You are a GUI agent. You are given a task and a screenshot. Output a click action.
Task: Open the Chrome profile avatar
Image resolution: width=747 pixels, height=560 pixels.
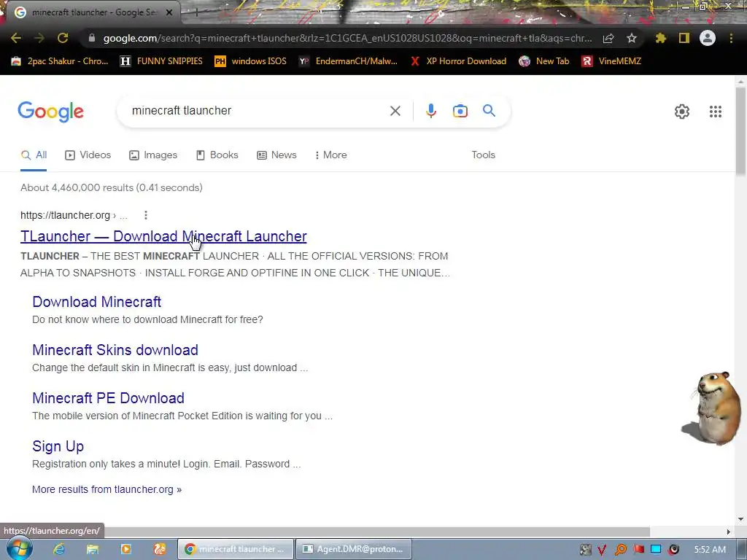pos(708,38)
